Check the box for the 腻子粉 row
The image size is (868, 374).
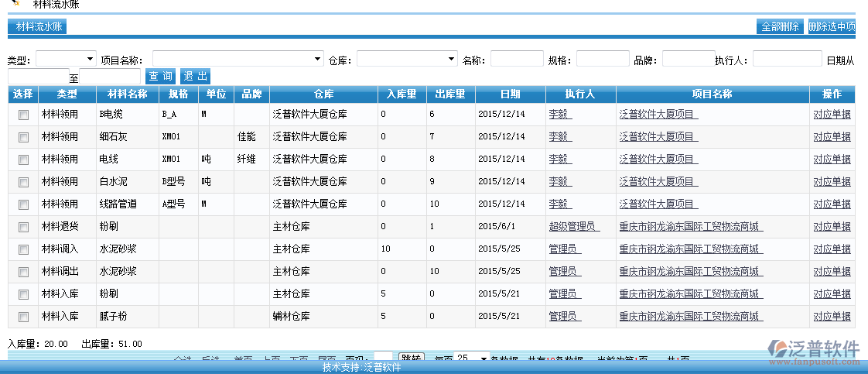24,317
